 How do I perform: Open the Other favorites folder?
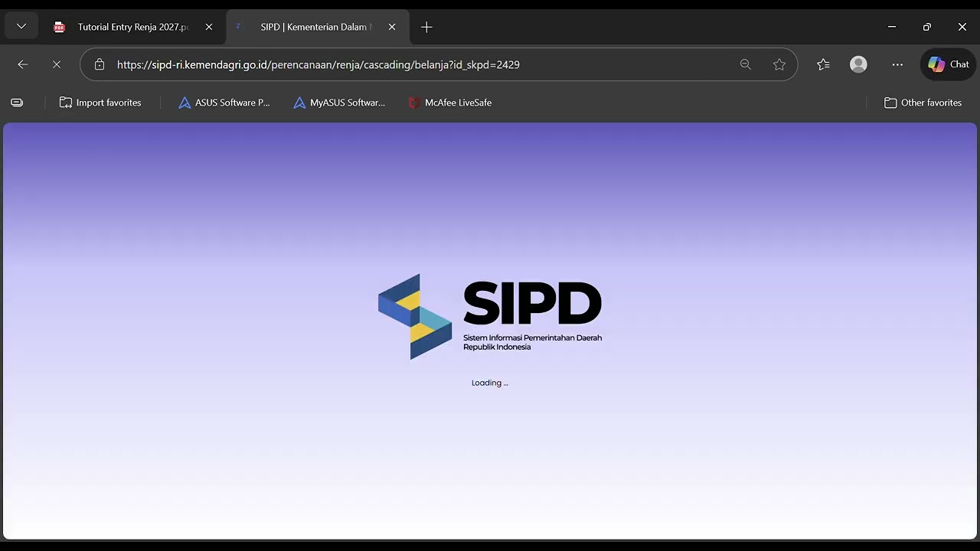(x=923, y=103)
